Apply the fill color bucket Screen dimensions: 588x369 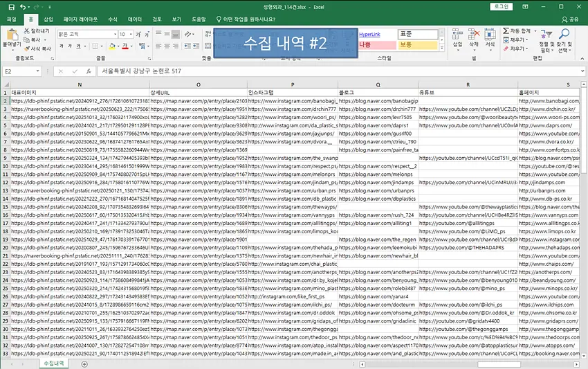pos(112,46)
